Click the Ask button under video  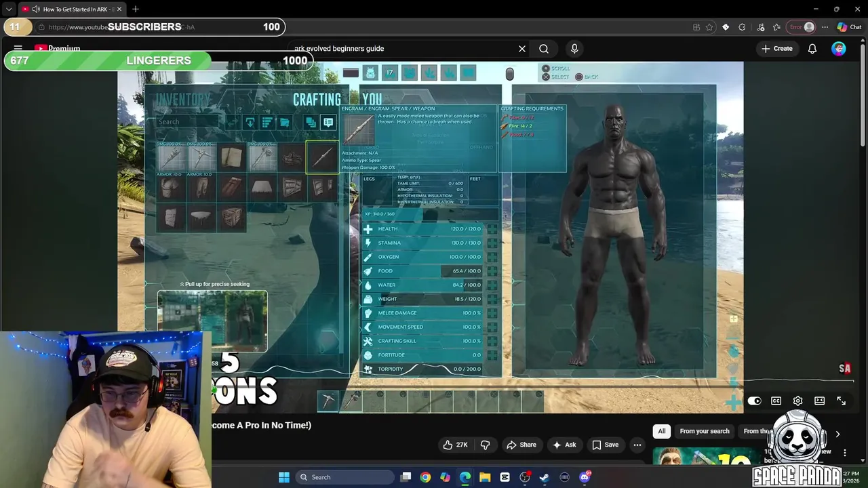pyautogui.click(x=564, y=445)
